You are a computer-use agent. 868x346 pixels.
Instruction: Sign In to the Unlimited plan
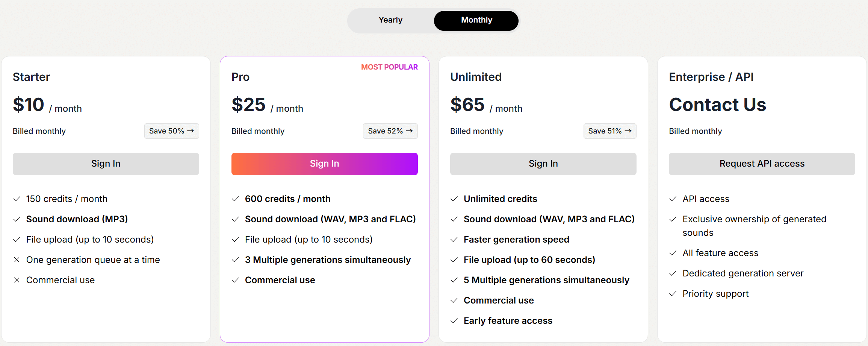coord(543,164)
